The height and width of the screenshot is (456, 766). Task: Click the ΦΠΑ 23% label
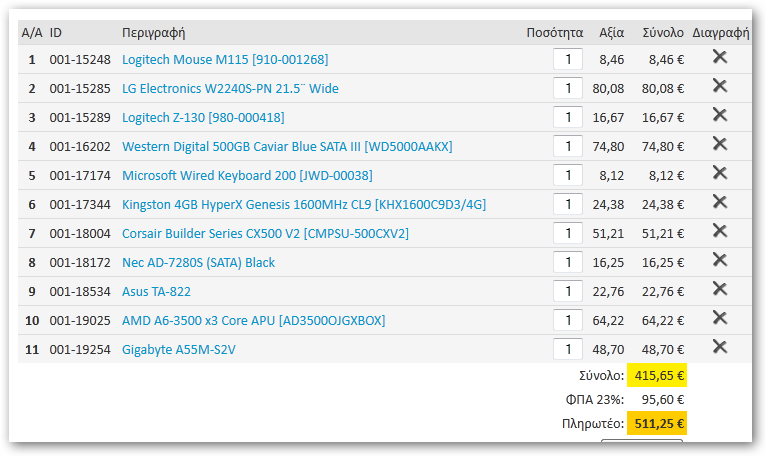pos(595,400)
